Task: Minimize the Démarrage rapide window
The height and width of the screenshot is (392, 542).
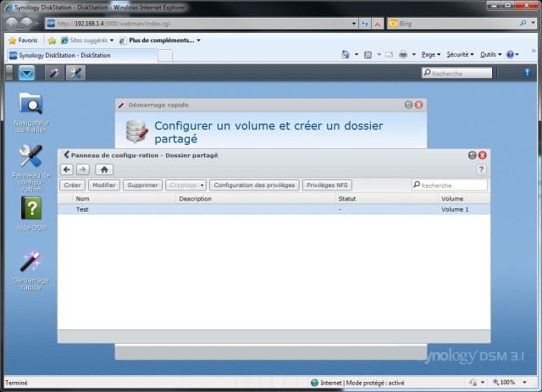Action: pyautogui.click(x=408, y=105)
